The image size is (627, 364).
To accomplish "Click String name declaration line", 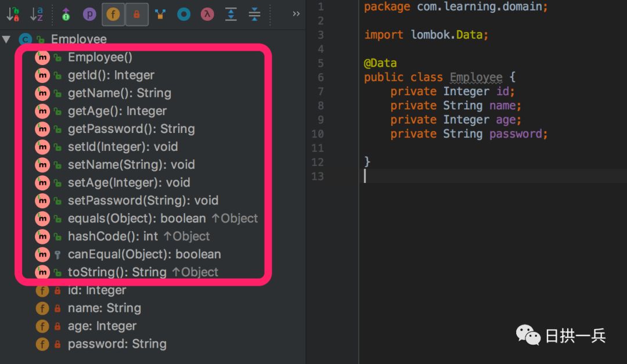I will click(456, 106).
